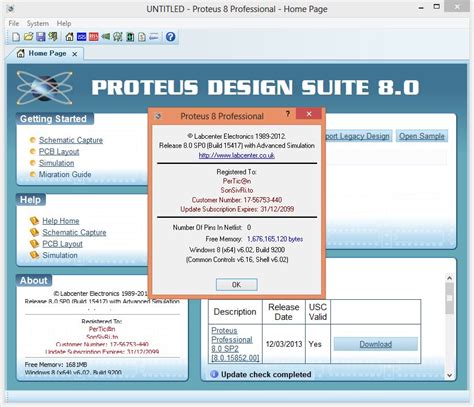Viewport: 474px width, 407px height.
Task: Open the Design Explorer toolbar icon
Action: click(130, 37)
